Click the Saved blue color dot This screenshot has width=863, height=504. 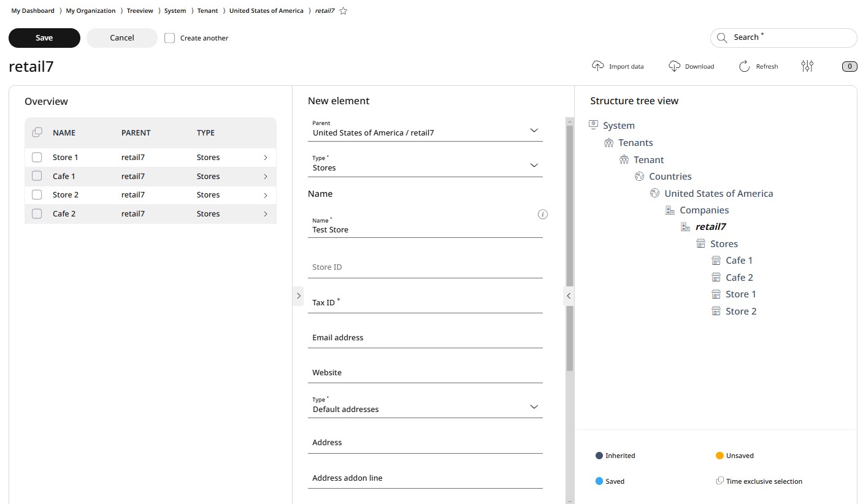(599, 481)
